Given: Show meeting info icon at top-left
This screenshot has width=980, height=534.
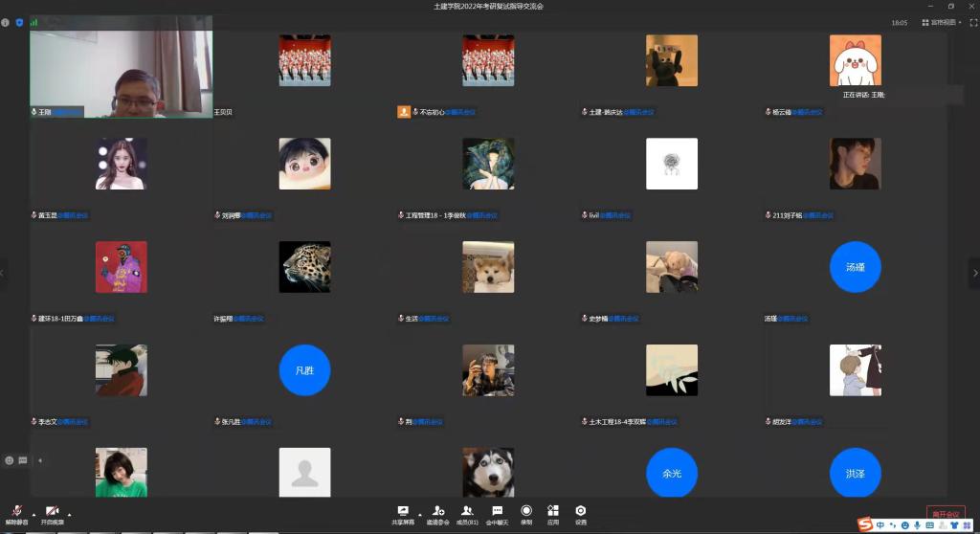Looking at the screenshot, I should click(6, 22).
